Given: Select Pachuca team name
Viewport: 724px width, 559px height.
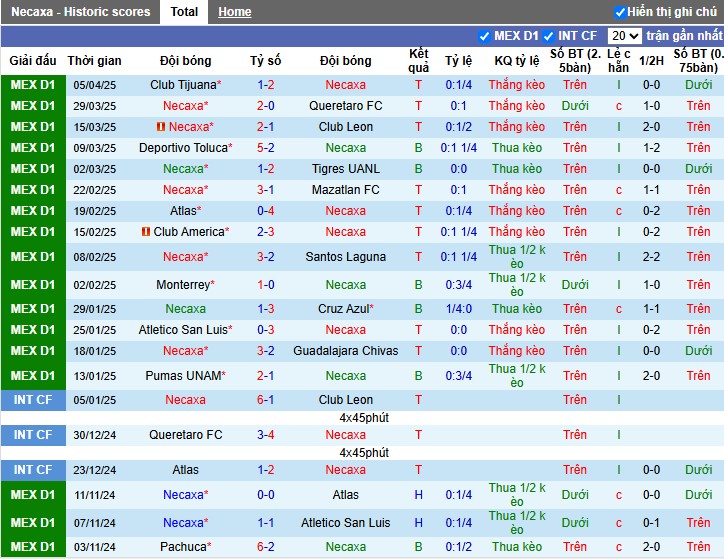Looking at the screenshot, I should (x=183, y=547).
